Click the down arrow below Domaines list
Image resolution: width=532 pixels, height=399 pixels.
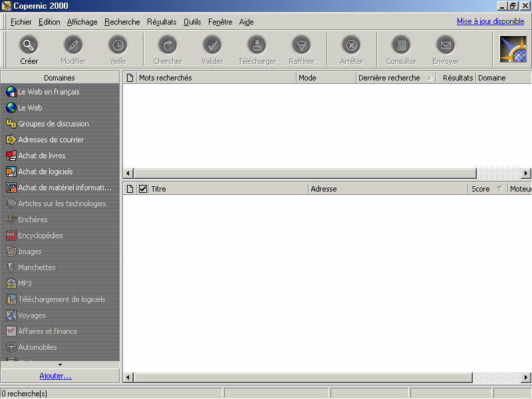[60, 364]
